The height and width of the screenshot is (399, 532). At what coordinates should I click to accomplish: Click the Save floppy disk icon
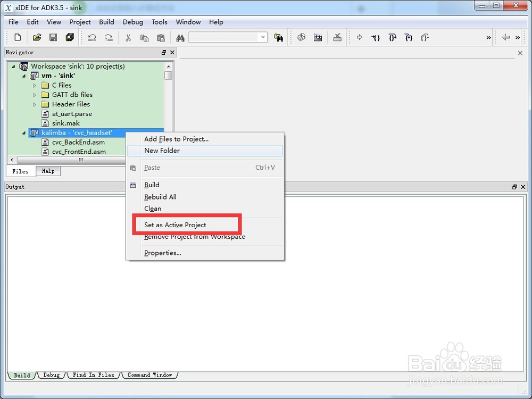point(53,37)
